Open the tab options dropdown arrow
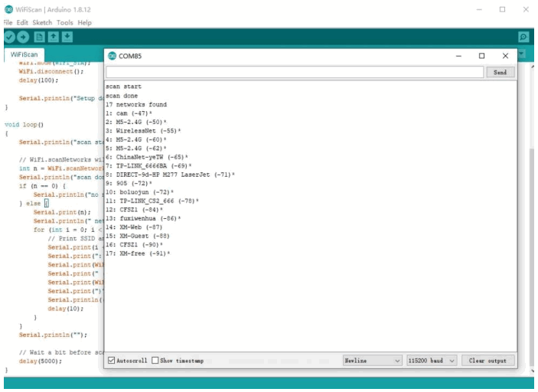 click(x=522, y=54)
